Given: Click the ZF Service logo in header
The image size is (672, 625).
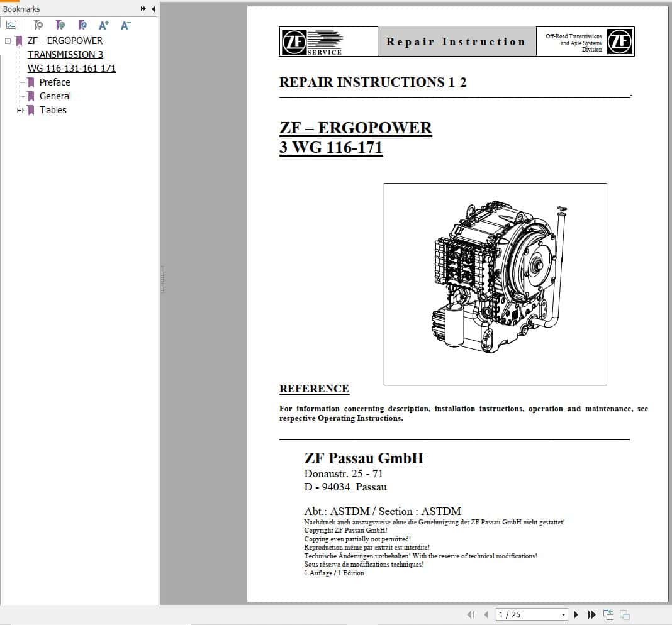Looking at the screenshot, I should click(313, 41).
